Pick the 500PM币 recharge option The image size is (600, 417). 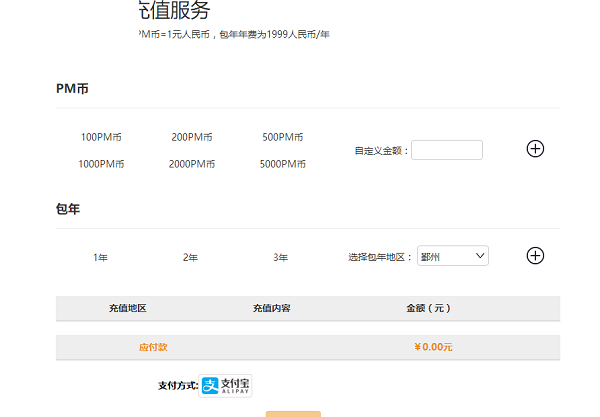point(282,137)
